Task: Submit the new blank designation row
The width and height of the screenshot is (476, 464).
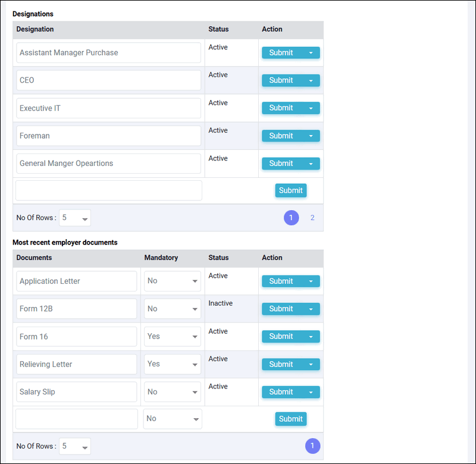Action: tap(290, 190)
